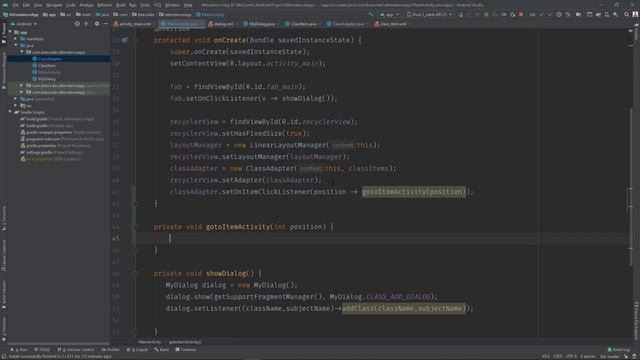Expand the manifests folder
Viewport: 640px width, 360px height.
(16, 39)
